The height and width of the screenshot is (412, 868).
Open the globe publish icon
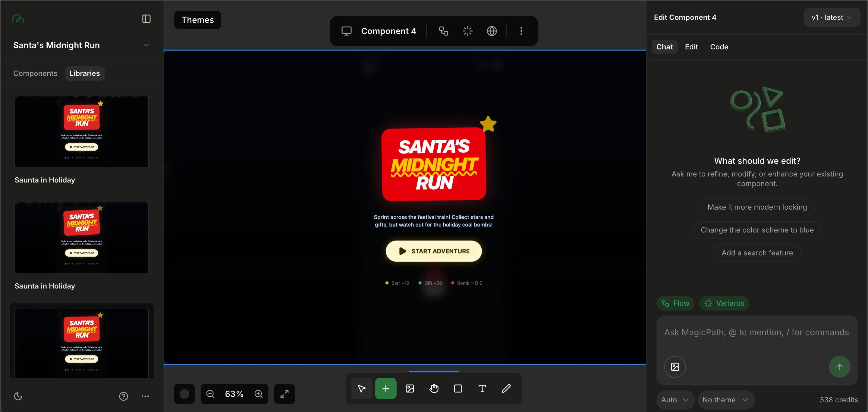(x=492, y=31)
